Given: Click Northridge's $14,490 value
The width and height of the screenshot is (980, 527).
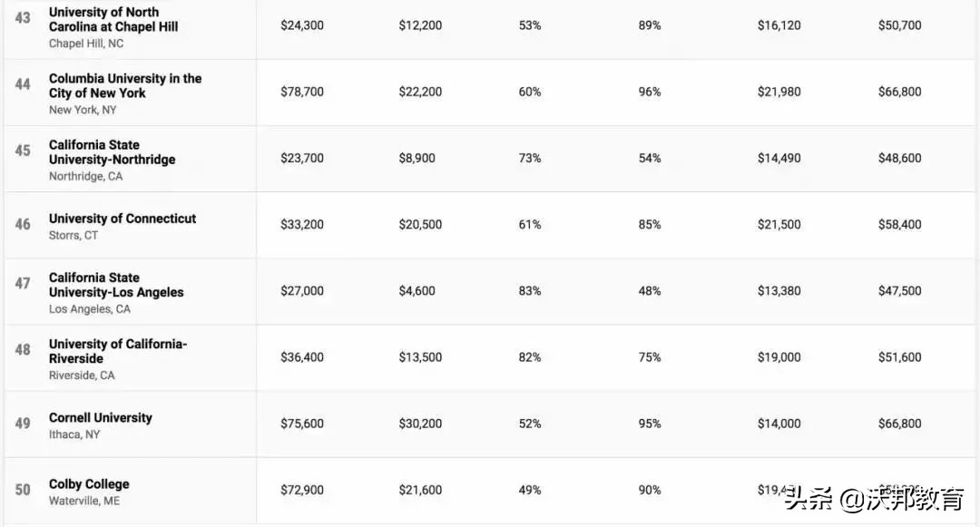Looking at the screenshot, I should click(779, 158).
